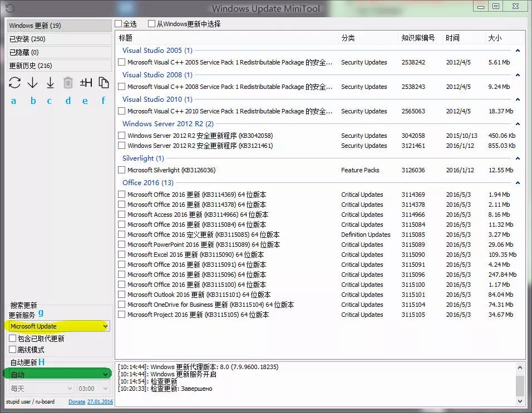
Task: Tick the 包含已取代更新 checkbox
Action: coord(13,339)
